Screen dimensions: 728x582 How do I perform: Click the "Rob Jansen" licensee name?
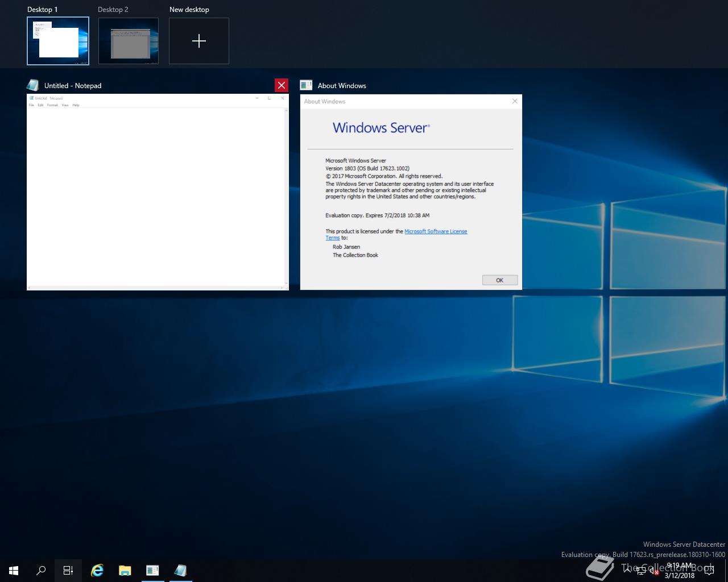pyautogui.click(x=346, y=247)
